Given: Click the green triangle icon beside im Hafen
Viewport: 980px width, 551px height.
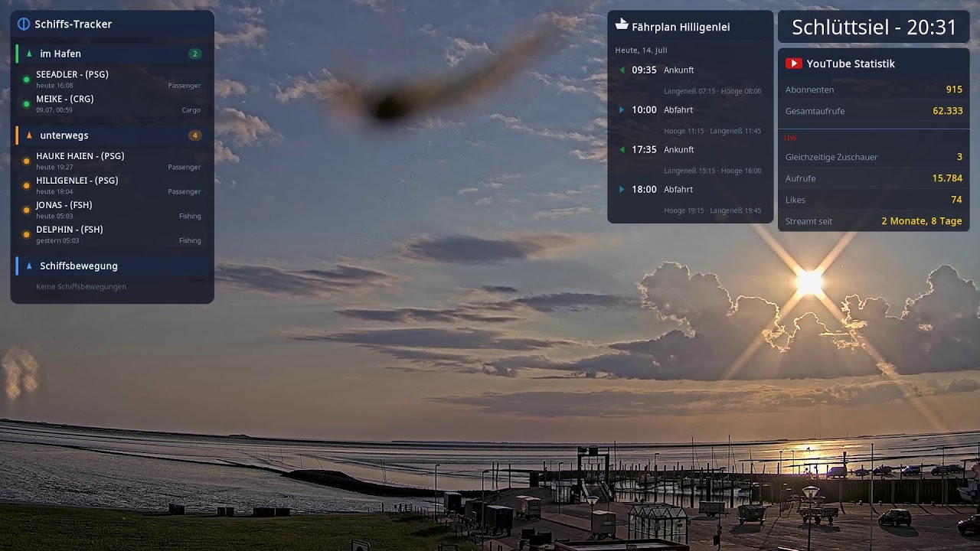Looking at the screenshot, I should pos(29,54).
